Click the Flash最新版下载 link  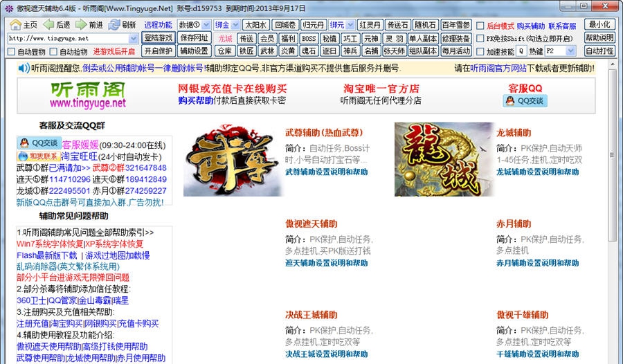(x=47, y=255)
